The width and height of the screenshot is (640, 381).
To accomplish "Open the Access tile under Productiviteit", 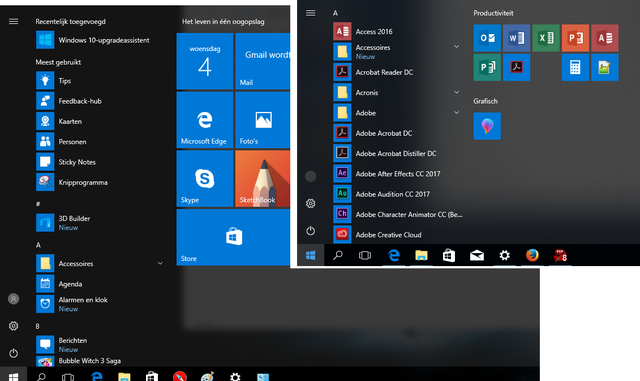I will pos(604,38).
